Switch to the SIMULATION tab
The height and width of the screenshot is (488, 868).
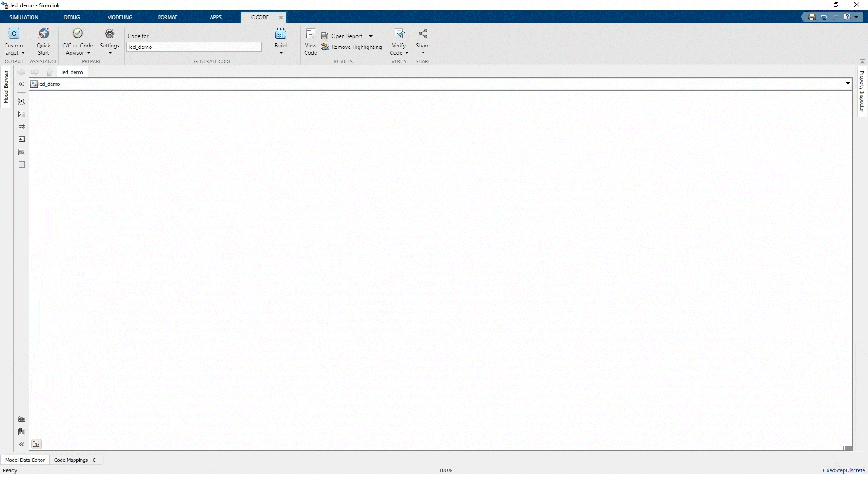pyautogui.click(x=24, y=17)
